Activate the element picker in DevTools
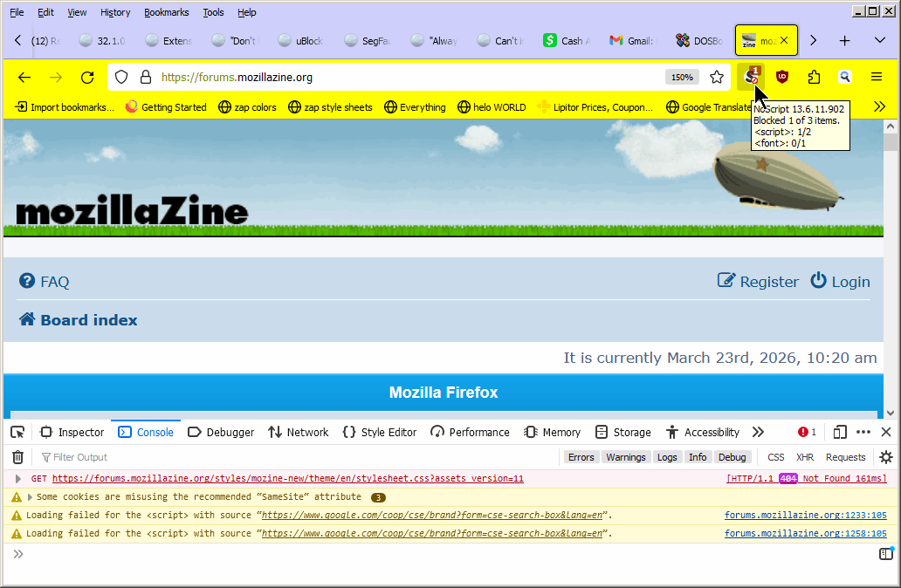This screenshot has width=901, height=588. 17,433
